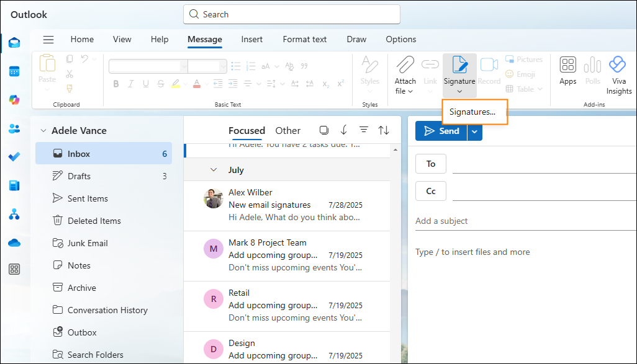
Task: Switch to the Draw ribbon tab
Action: 356,39
